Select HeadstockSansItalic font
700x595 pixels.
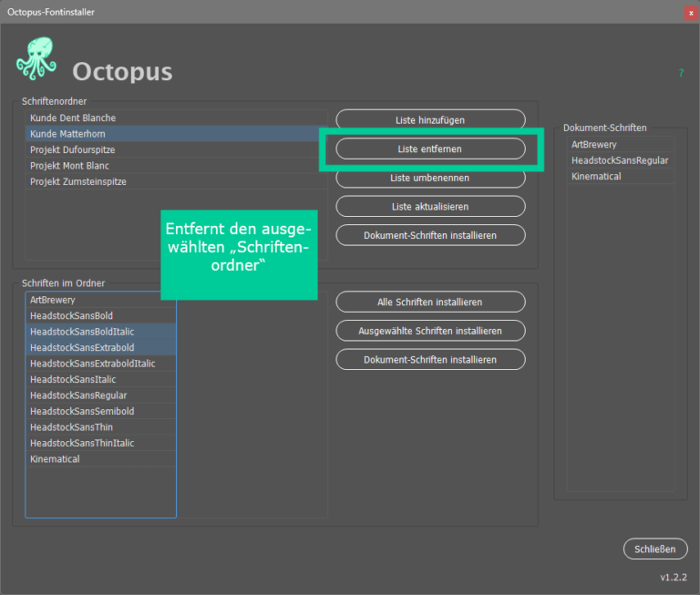coord(101,379)
